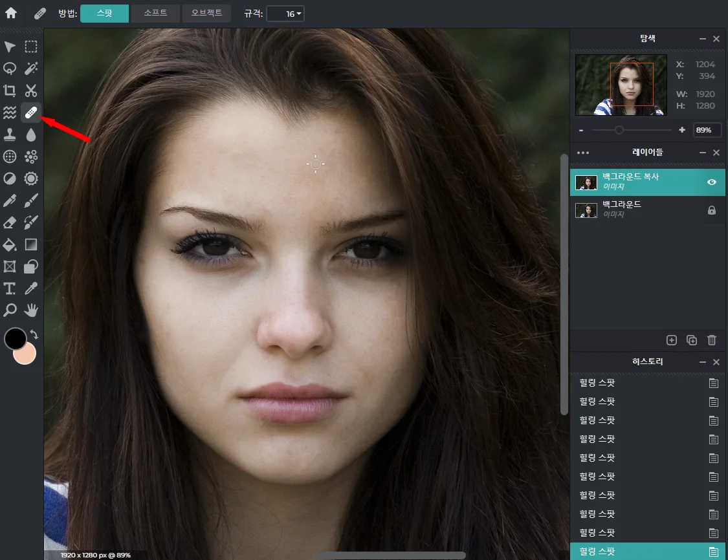Delete the selected layer with trash icon

tap(711, 340)
